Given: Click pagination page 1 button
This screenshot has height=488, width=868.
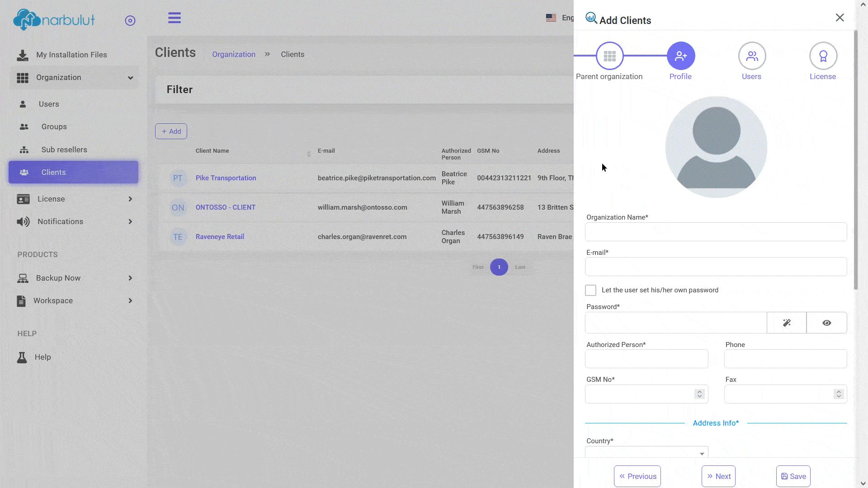Looking at the screenshot, I should coord(499,267).
